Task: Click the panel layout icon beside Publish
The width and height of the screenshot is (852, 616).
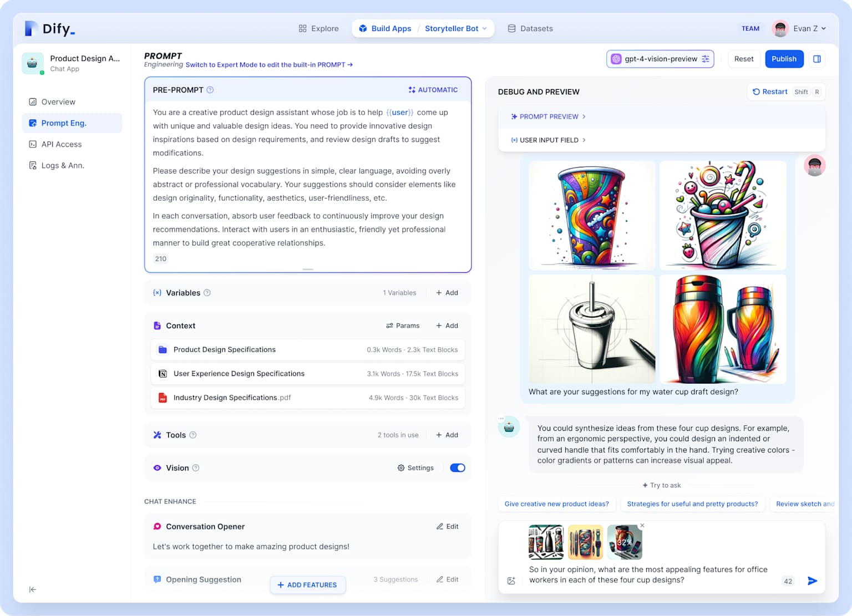Action: point(816,59)
